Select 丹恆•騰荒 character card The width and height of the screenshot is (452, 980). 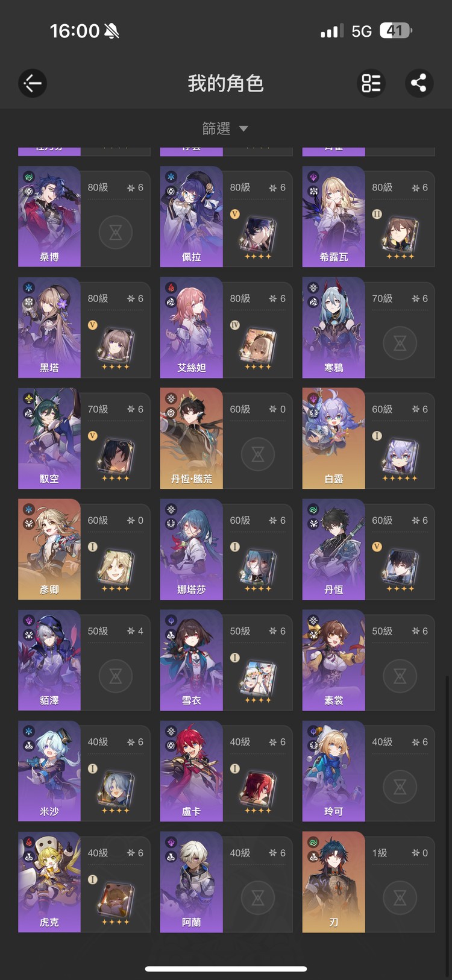tap(227, 438)
